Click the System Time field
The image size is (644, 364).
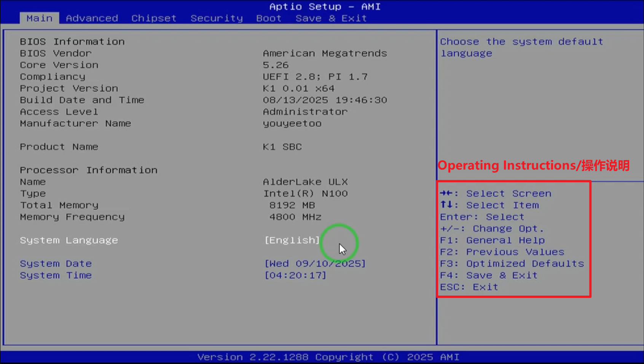click(x=295, y=275)
